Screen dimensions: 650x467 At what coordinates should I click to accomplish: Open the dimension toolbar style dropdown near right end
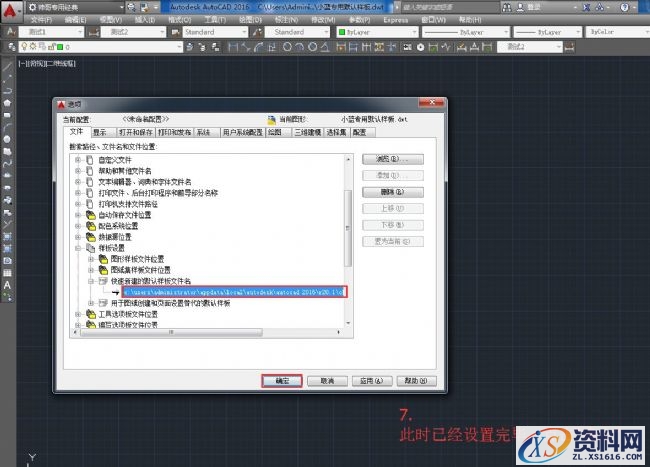[x=530, y=47]
